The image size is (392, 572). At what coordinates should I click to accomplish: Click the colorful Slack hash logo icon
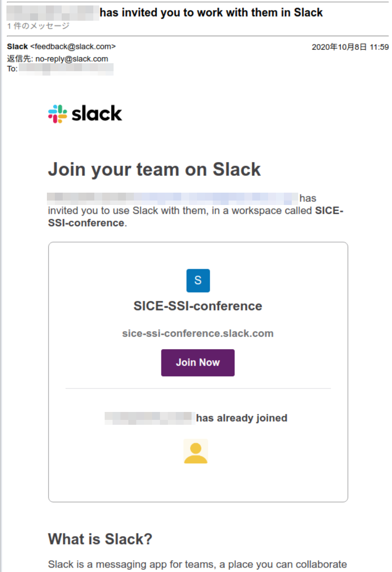pos(57,114)
